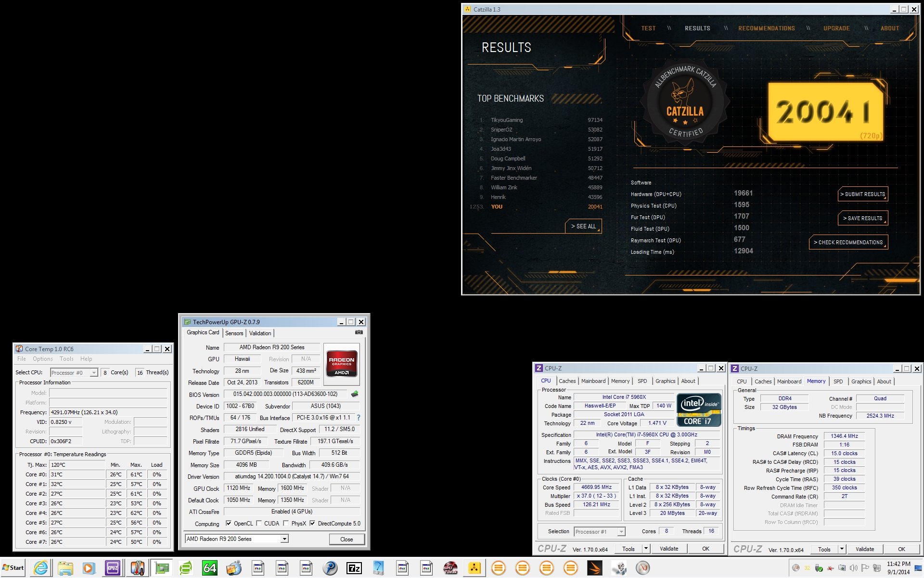
Task: Toggle DirectCompute 5.0 checkbox in GPU-Z
Action: tap(312, 523)
